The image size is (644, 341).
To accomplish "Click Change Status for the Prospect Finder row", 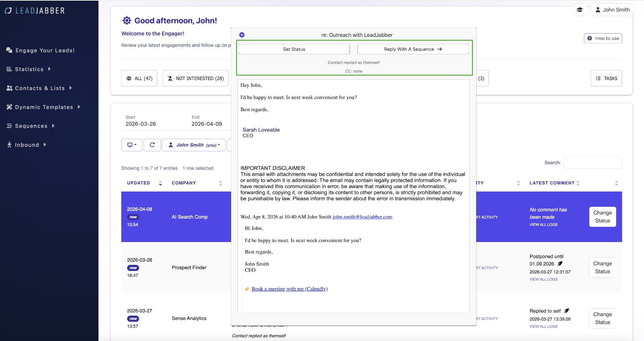I will coord(602,267).
